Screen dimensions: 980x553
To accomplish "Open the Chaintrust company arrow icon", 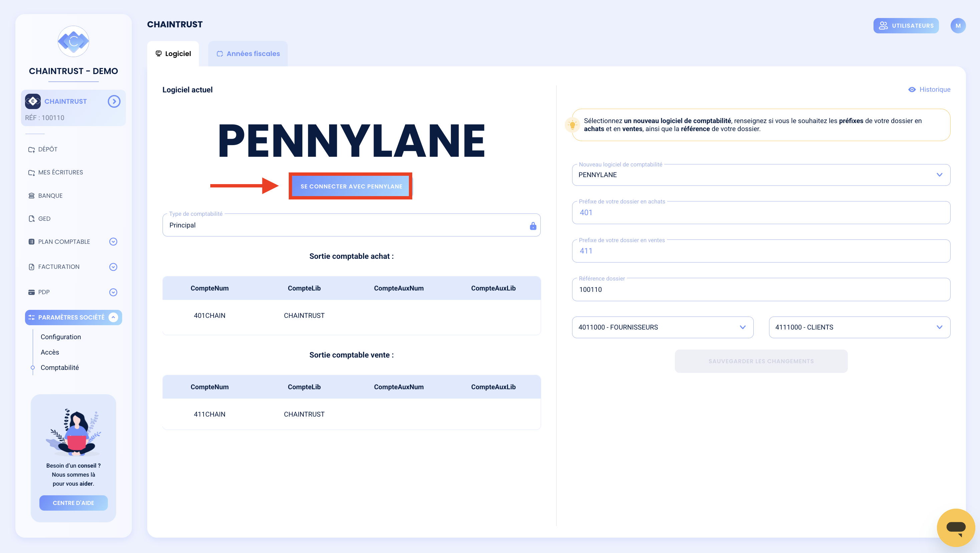I will [x=114, y=101].
